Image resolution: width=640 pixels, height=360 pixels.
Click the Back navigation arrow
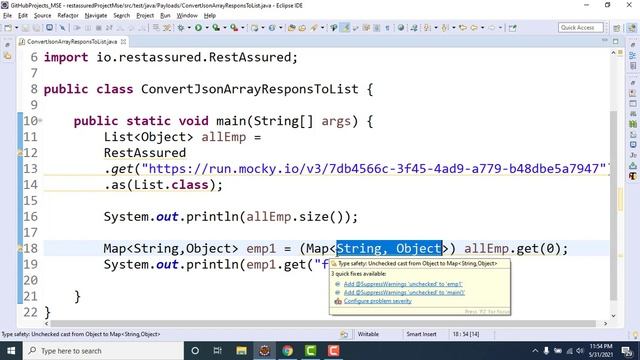coord(474,28)
